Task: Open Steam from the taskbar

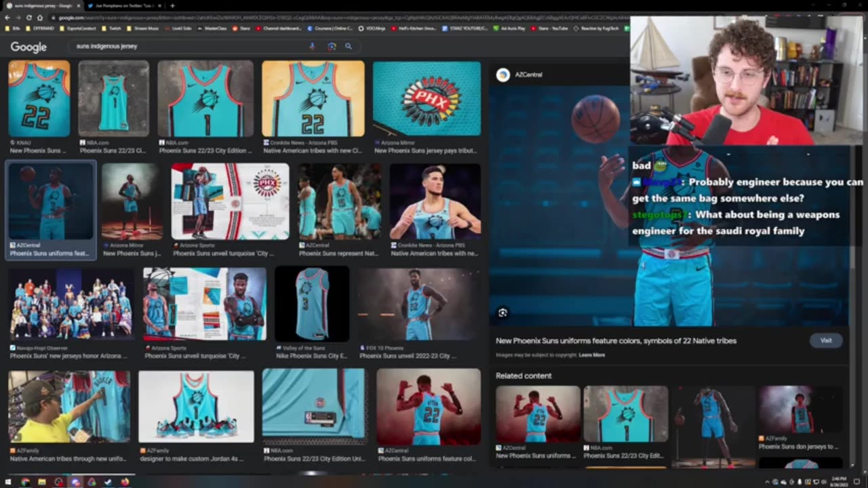Action: pyautogui.click(x=108, y=482)
